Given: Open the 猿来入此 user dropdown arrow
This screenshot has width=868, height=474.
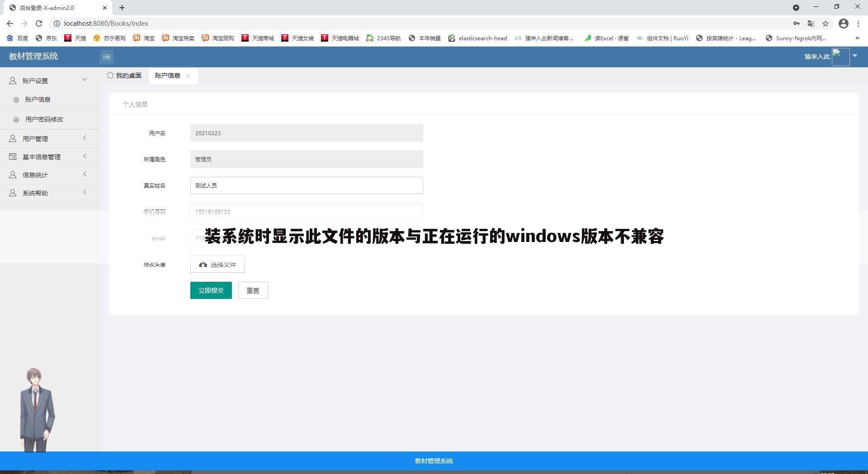Looking at the screenshot, I should click(x=855, y=57).
